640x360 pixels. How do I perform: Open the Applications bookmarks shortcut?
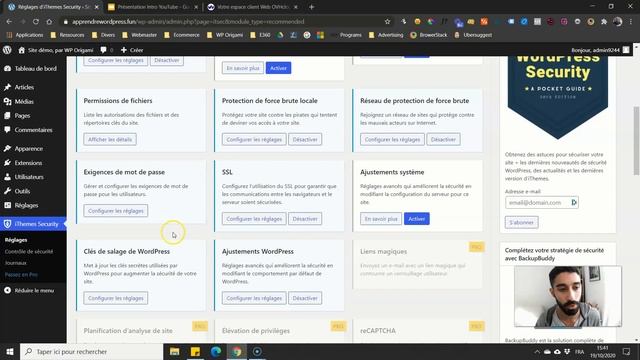tap(24, 35)
